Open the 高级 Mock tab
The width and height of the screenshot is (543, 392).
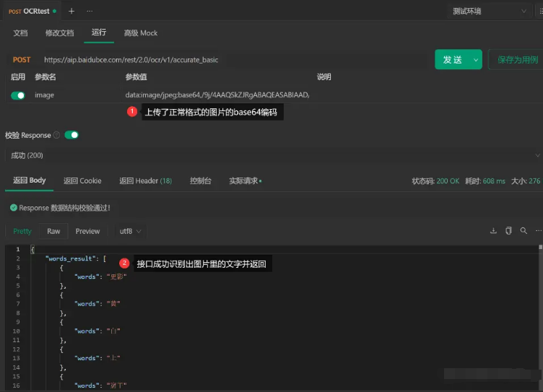coord(141,33)
